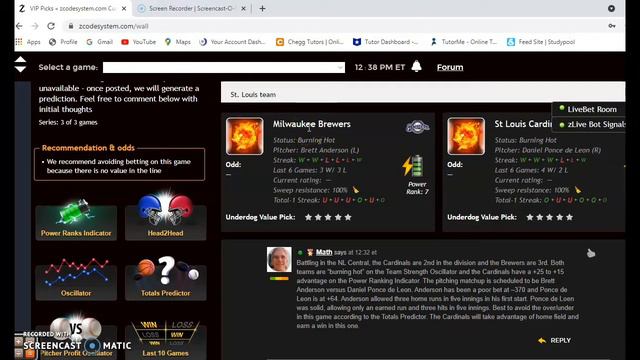This screenshot has height=360, width=640.
Task: Open the YouTube bookmark
Action: click(139, 42)
